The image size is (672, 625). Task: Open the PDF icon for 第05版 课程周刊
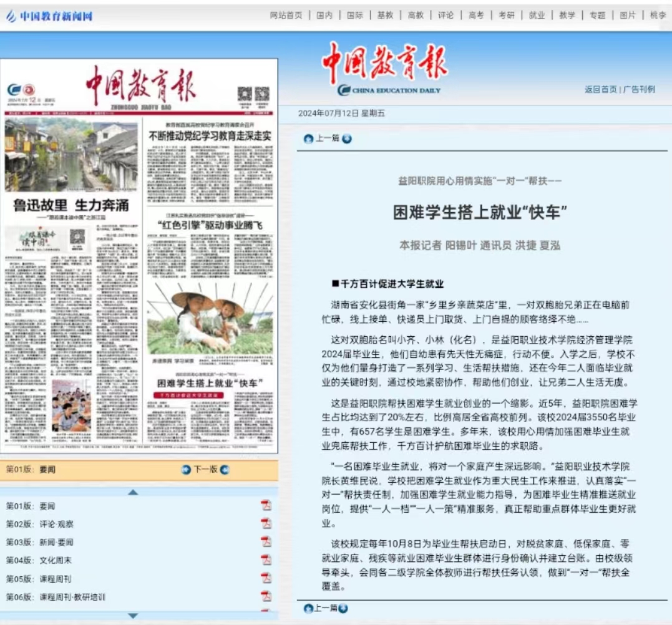(x=266, y=578)
